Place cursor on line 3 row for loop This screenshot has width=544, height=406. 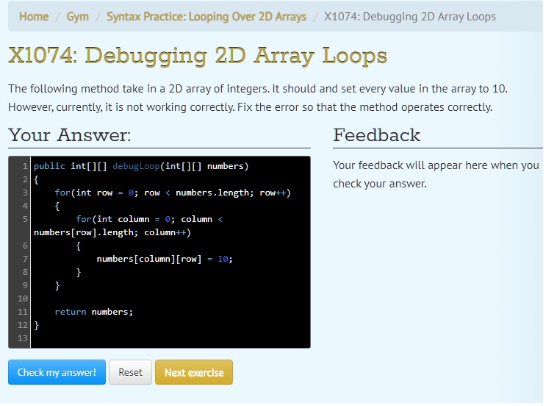click(172, 193)
